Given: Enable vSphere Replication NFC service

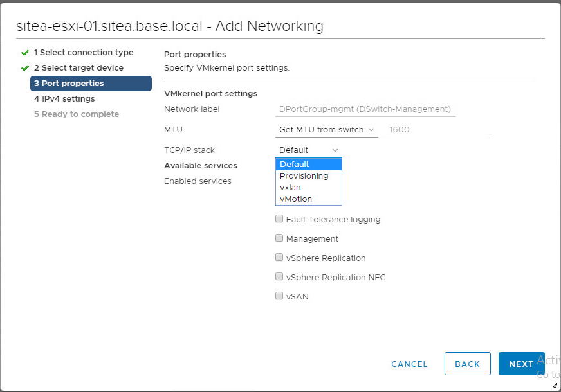Looking at the screenshot, I should [279, 277].
